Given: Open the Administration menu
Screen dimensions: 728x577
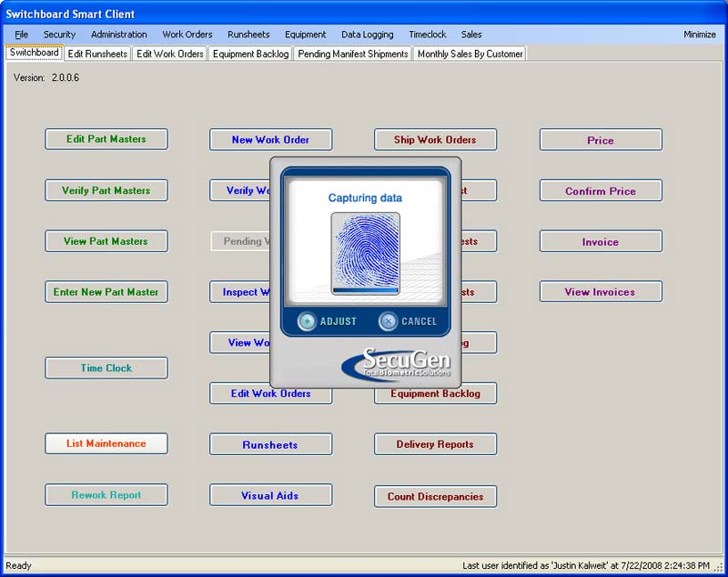Looking at the screenshot, I should [x=119, y=35].
